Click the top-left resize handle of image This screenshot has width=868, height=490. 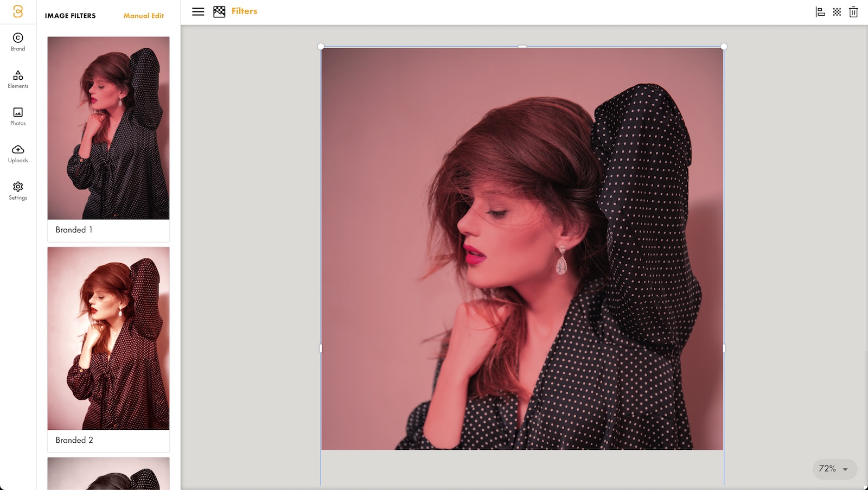[321, 47]
